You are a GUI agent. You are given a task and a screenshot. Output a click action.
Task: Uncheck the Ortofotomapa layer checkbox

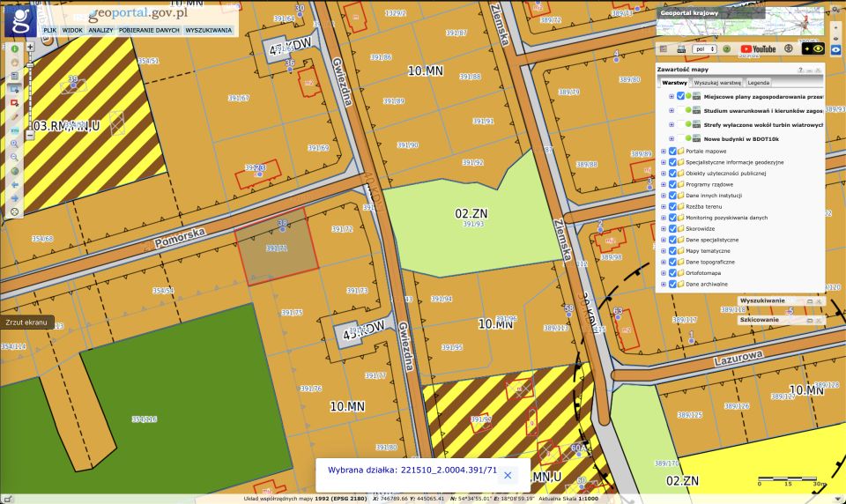coord(673,272)
